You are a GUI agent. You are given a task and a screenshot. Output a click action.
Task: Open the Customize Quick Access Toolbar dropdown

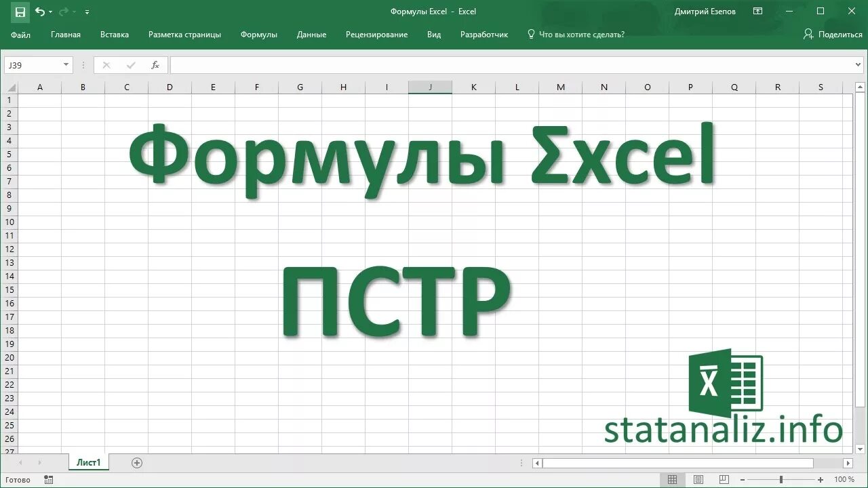pyautogui.click(x=87, y=12)
